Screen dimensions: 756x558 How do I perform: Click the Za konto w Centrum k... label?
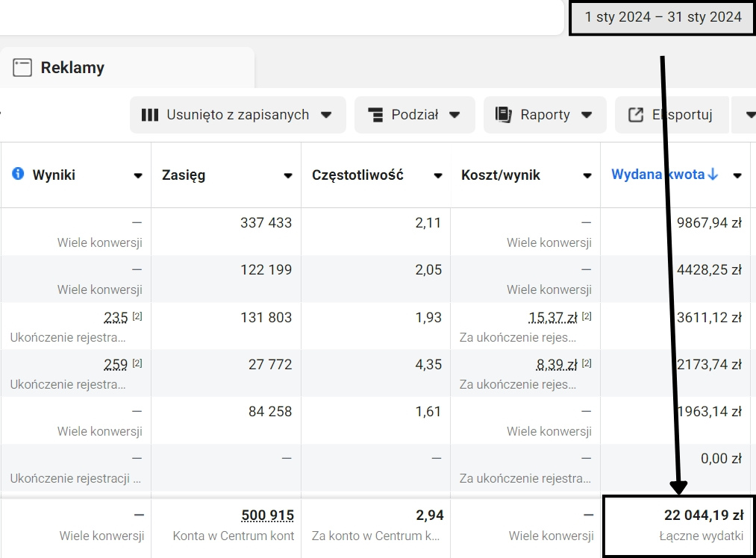click(x=375, y=536)
